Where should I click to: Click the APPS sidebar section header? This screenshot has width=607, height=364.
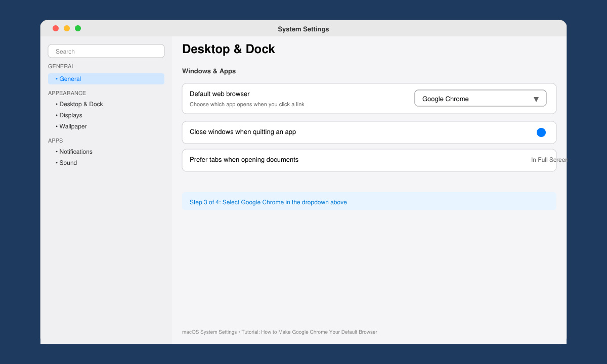pyautogui.click(x=56, y=141)
